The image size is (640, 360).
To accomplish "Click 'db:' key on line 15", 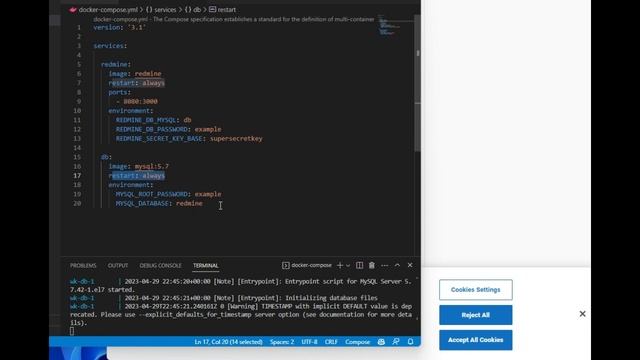I will [106, 157].
